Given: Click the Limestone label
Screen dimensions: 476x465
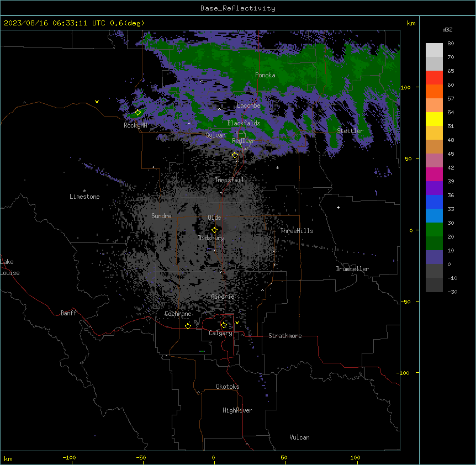Looking at the screenshot, I should click(x=84, y=197).
